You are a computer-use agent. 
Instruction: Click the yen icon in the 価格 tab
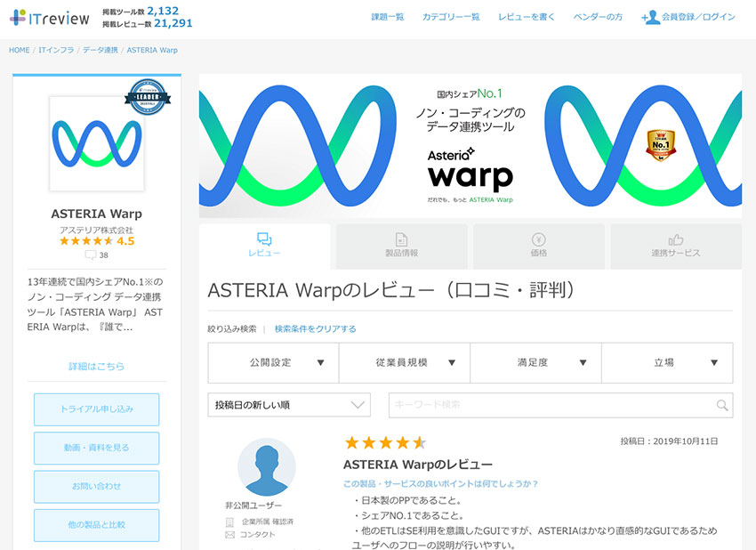(x=539, y=239)
